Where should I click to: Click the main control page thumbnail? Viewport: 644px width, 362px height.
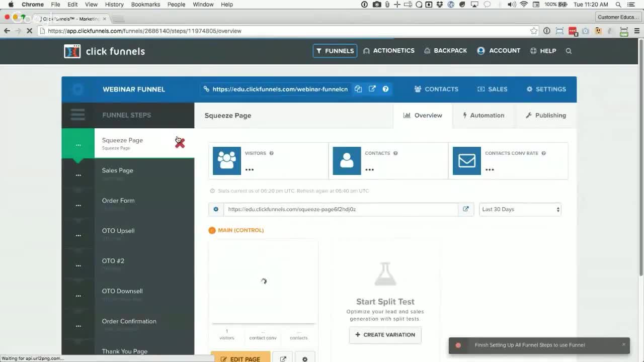point(263,282)
